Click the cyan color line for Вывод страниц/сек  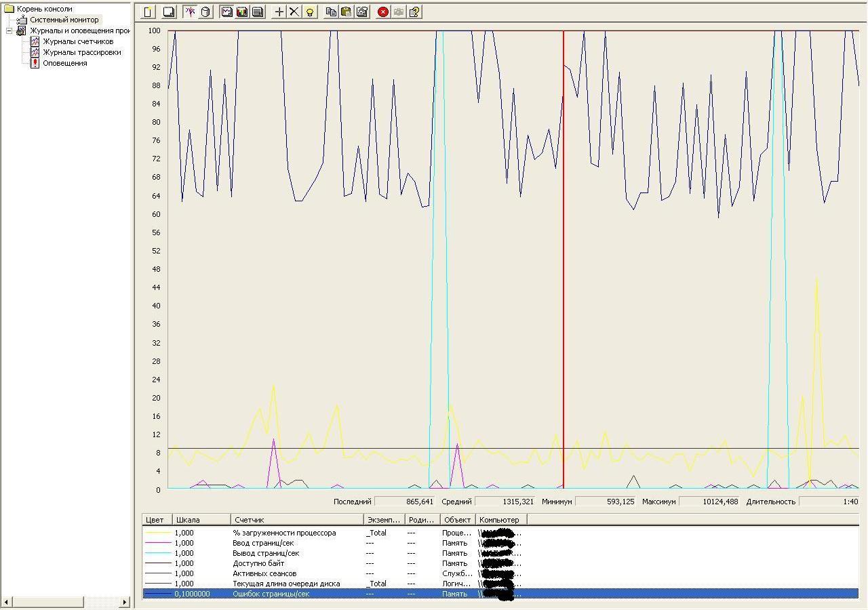coord(157,553)
